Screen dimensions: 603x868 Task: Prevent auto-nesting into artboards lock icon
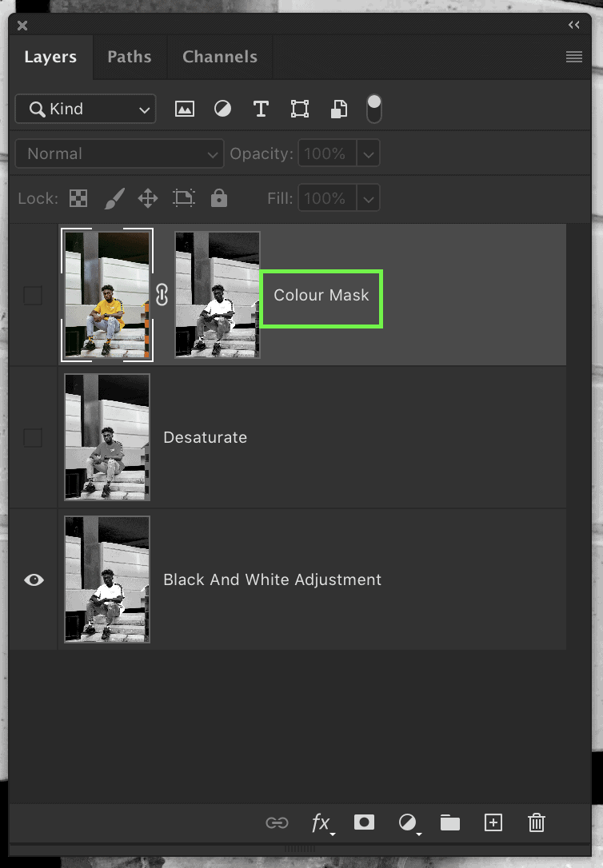point(183,198)
